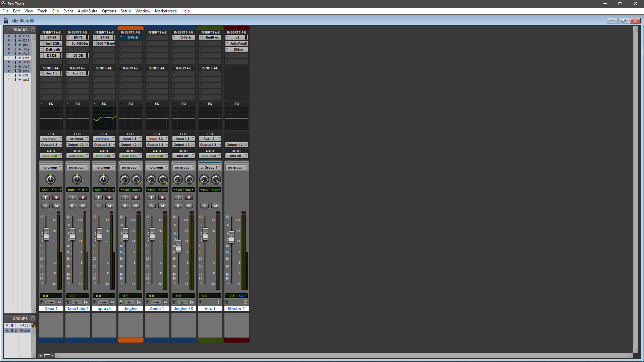Click the oprava EQ curve display

point(104,118)
